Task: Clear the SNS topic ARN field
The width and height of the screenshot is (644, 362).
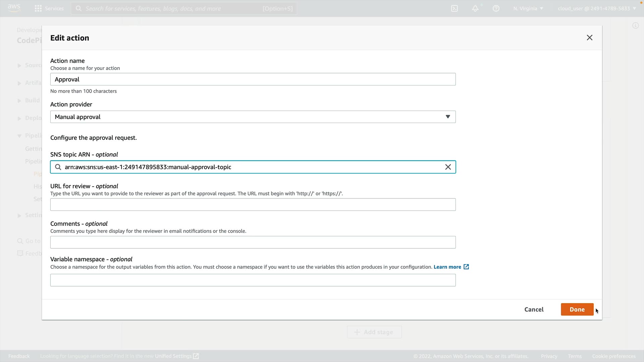Action: [x=448, y=167]
